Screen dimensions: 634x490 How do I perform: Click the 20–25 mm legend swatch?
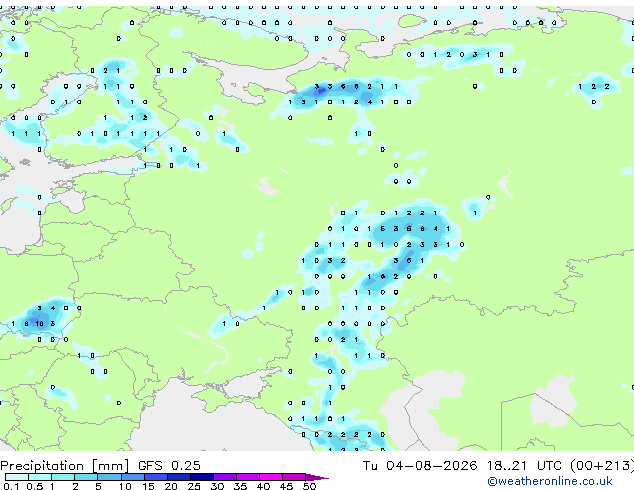[178, 477]
